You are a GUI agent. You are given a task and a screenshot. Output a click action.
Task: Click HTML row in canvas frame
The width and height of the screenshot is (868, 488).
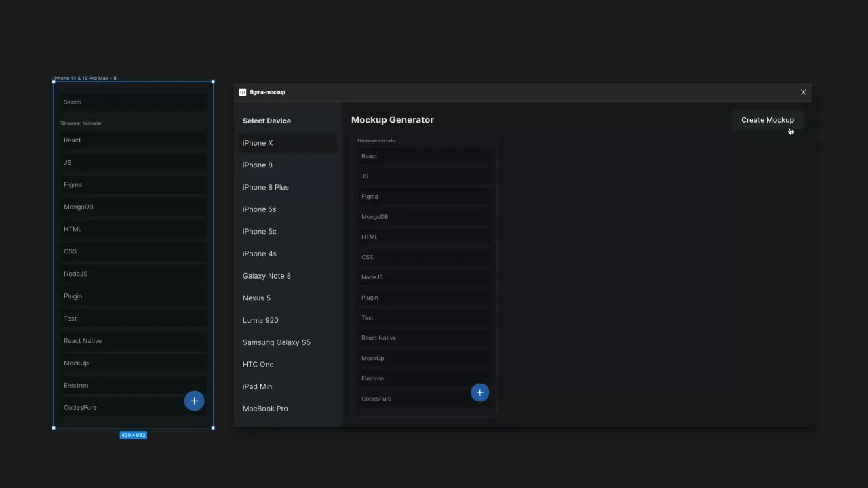133,229
